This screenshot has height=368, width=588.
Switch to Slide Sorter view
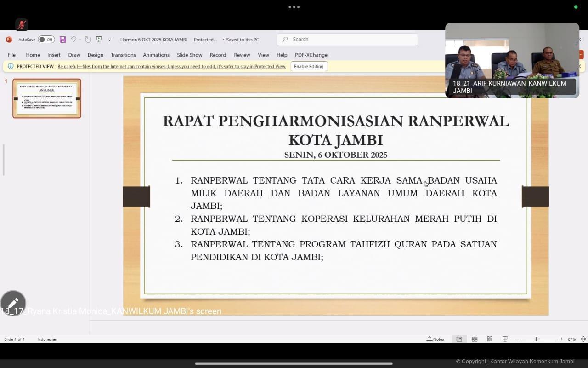click(x=475, y=339)
